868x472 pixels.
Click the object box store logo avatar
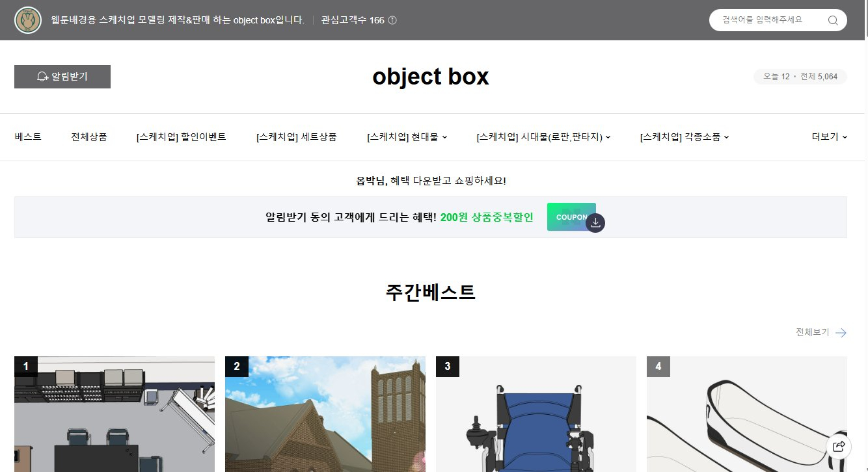28,20
